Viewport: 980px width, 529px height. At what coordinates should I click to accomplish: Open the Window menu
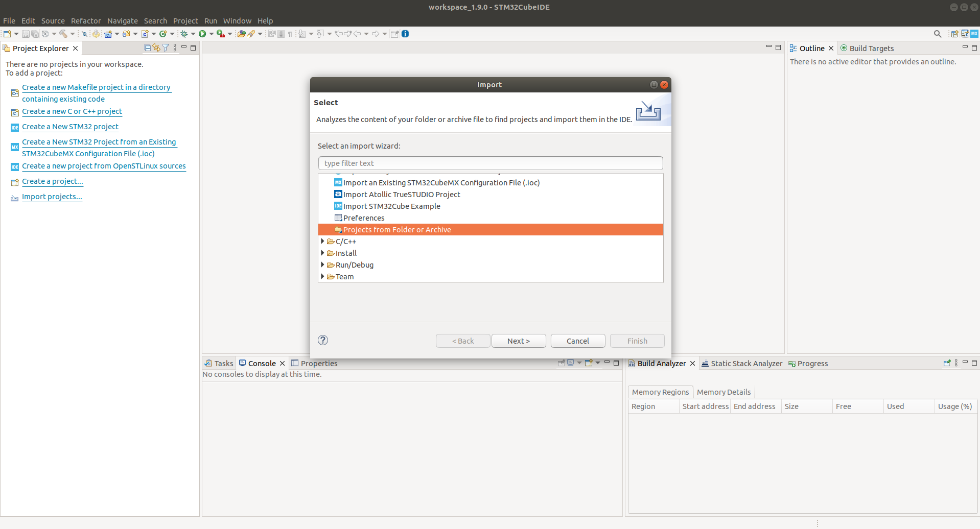click(237, 21)
